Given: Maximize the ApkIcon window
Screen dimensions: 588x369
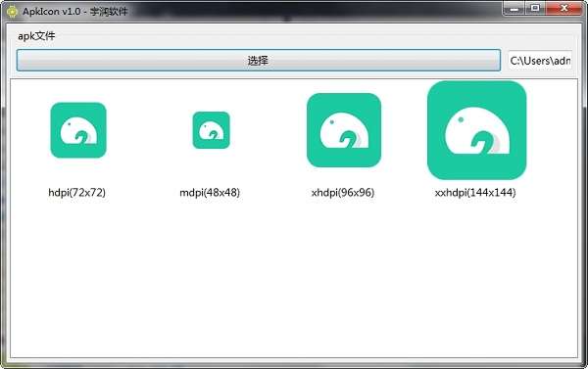Looking at the screenshot, I should [x=535, y=8].
